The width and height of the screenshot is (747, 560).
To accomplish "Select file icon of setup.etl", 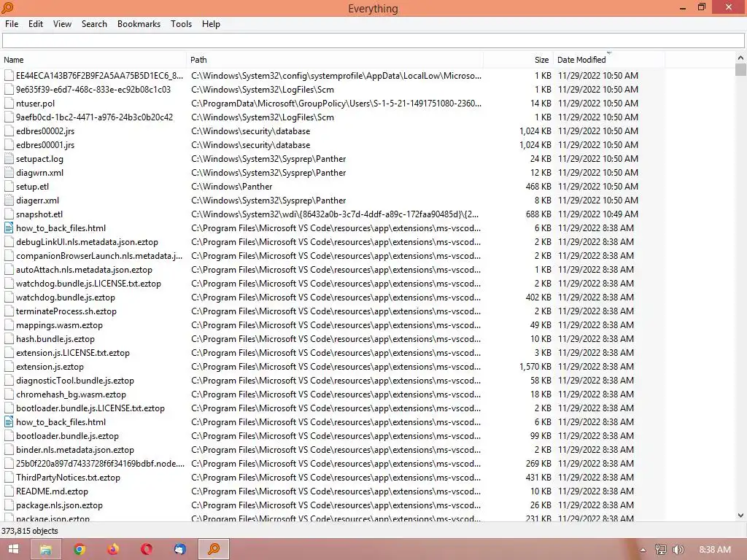I will [x=9, y=186].
